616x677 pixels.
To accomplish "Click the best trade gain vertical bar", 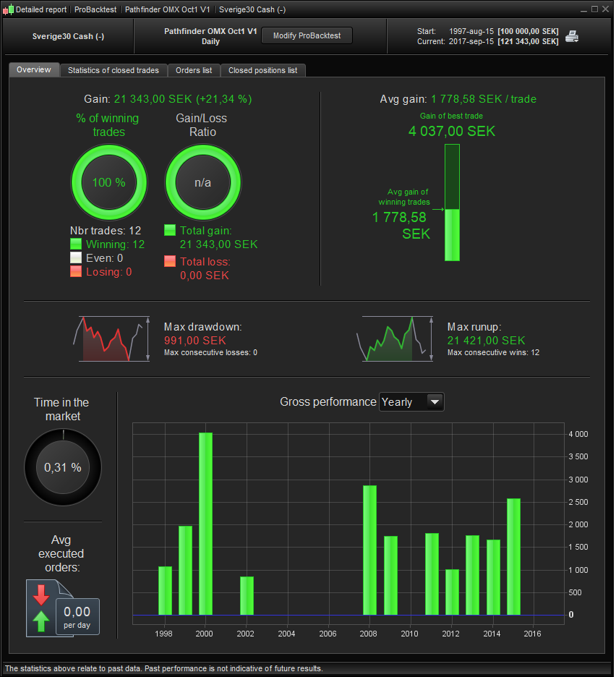I will pyautogui.click(x=452, y=203).
